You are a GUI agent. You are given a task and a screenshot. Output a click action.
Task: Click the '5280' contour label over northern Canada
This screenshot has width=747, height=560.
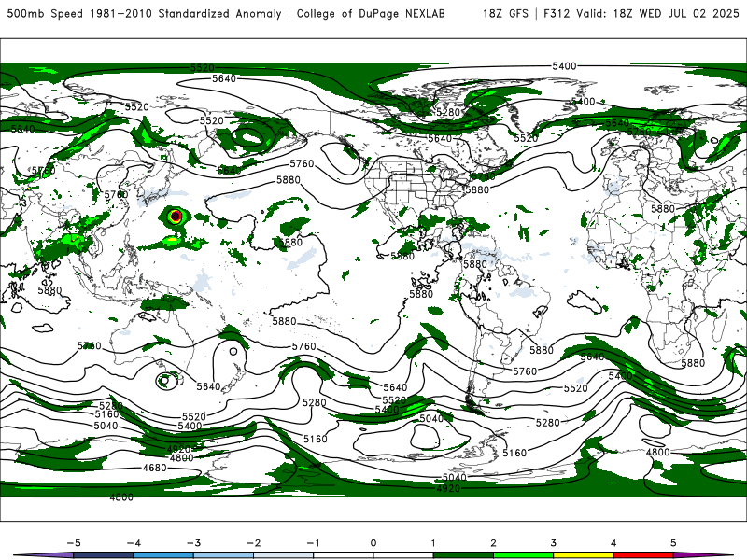pyautogui.click(x=448, y=112)
